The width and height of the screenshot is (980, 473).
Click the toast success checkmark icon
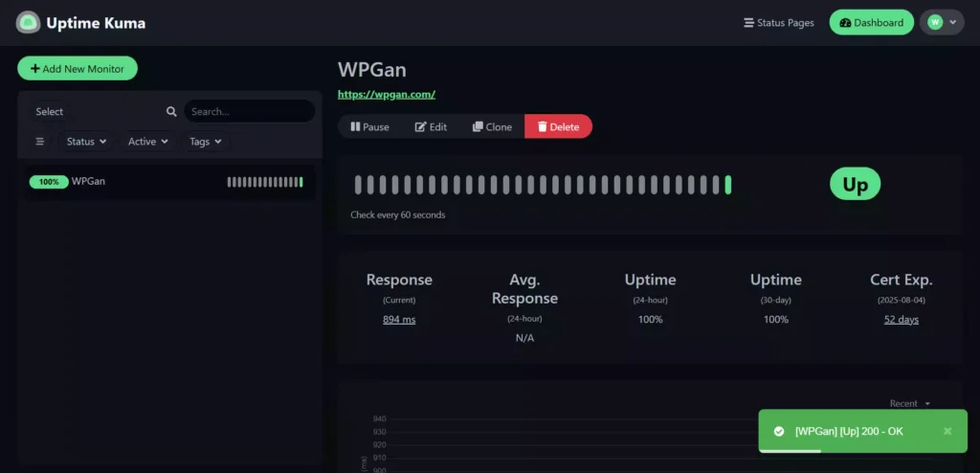coord(779,431)
